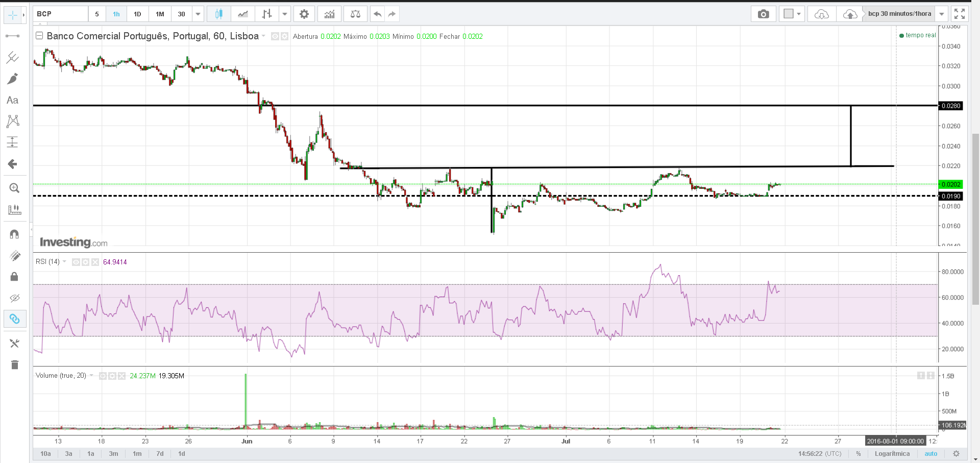980x463 pixels.
Task: Select the text annotation tool
Action: click(13, 100)
